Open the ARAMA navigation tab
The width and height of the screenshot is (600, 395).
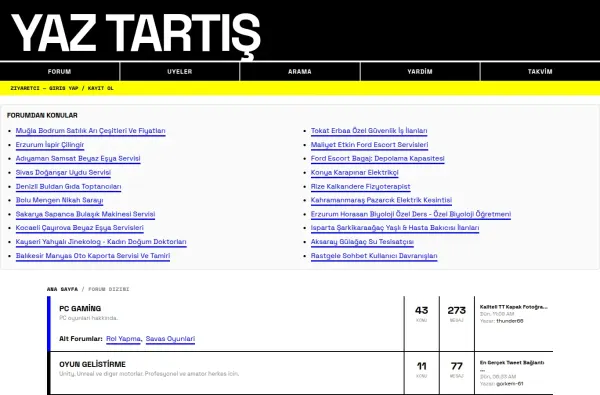pos(300,72)
